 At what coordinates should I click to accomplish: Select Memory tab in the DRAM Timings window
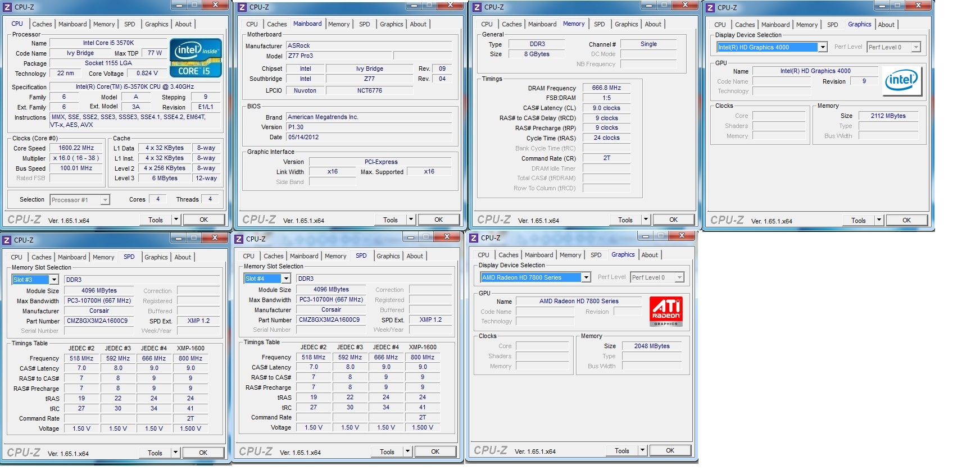pyautogui.click(x=574, y=24)
